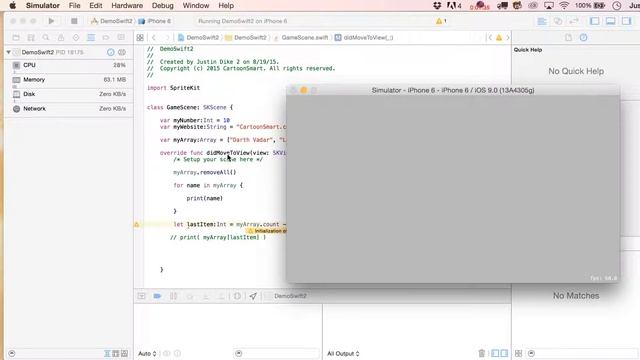Toggle the Navigator pane visibility
This screenshot has width=640, height=360.
(595, 21)
